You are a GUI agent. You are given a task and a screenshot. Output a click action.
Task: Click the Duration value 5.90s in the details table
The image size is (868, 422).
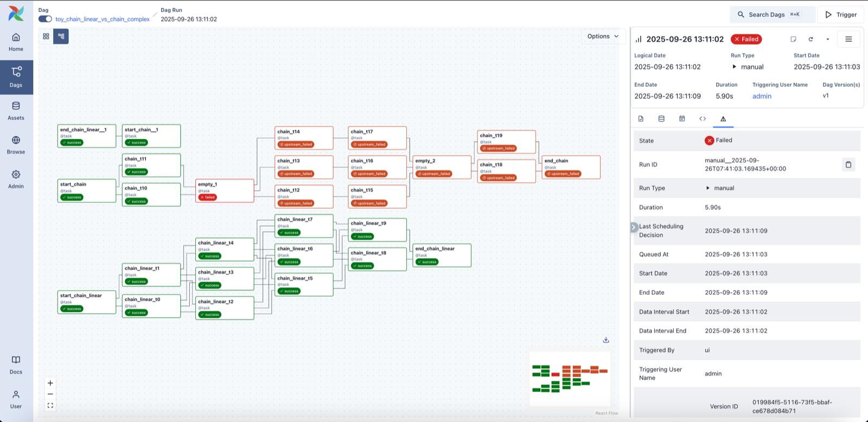click(713, 207)
